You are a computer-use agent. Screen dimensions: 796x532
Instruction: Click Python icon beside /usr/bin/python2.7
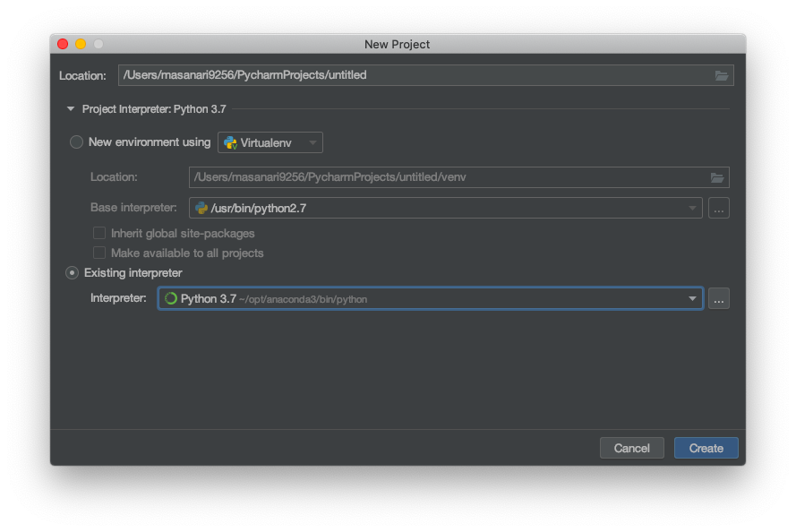(201, 208)
